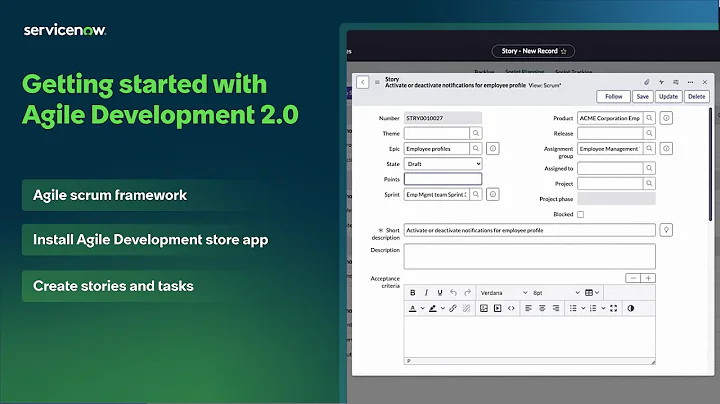Screen dimensions: 720x404
Task: Insert an image in the editor
Action: pyautogui.click(x=484, y=308)
